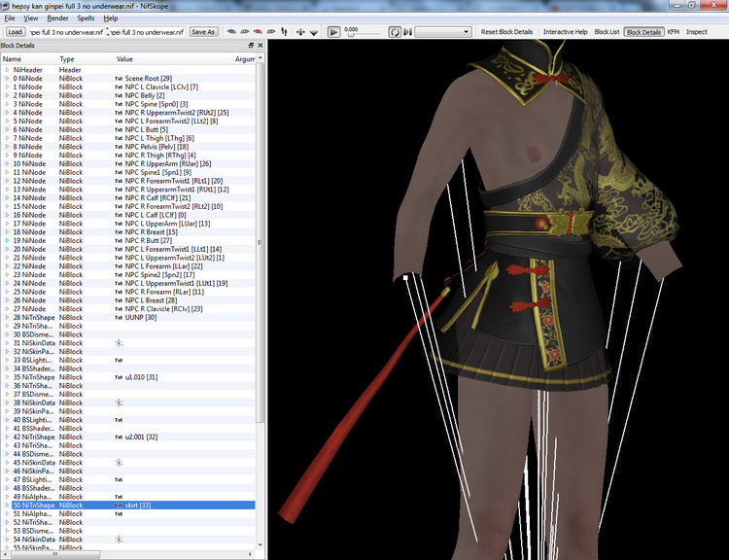Close the Block Details panel
729x560 pixels.
[x=260, y=45]
